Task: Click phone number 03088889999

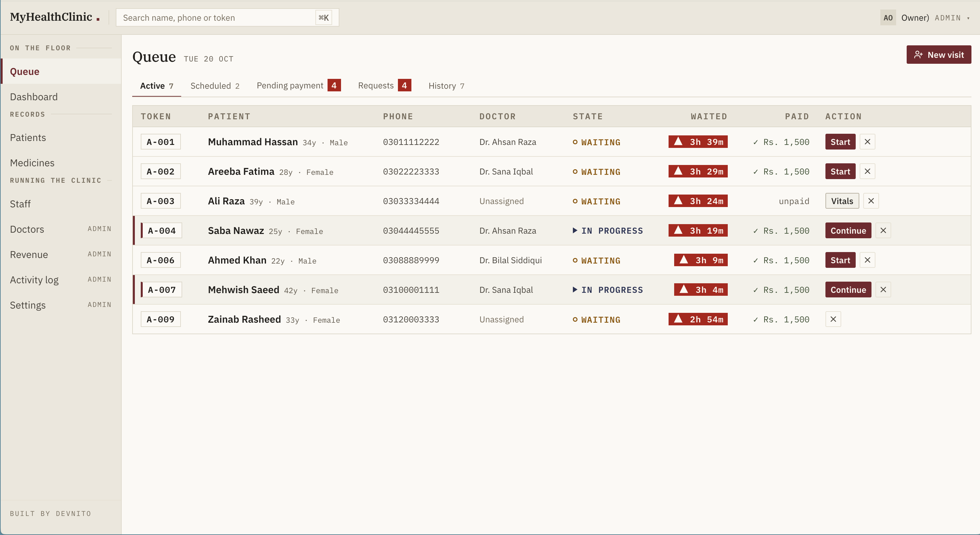Action: click(x=411, y=261)
